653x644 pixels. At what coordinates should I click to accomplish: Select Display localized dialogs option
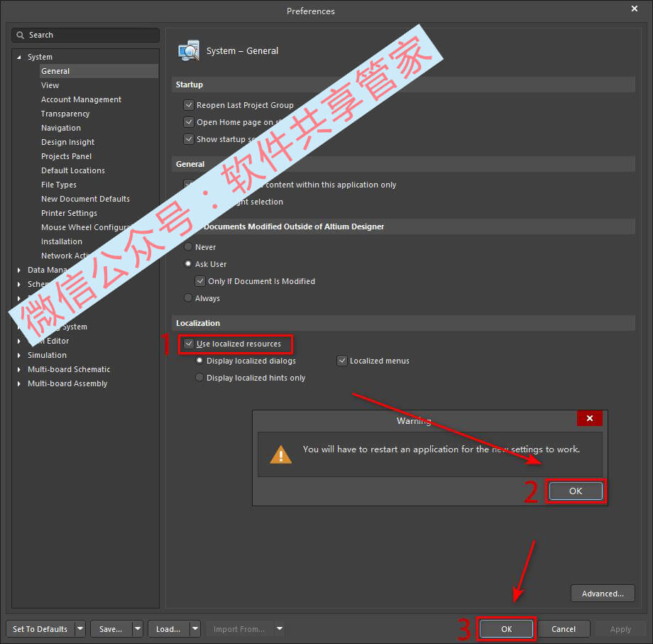tap(199, 360)
